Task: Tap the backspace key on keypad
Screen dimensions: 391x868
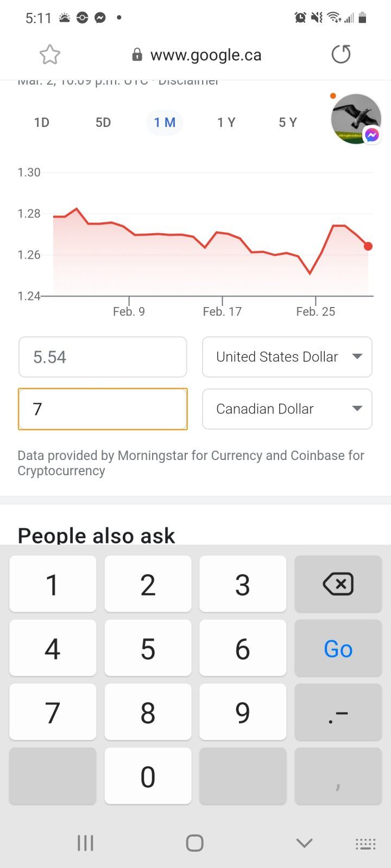Action: pos(338,584)
